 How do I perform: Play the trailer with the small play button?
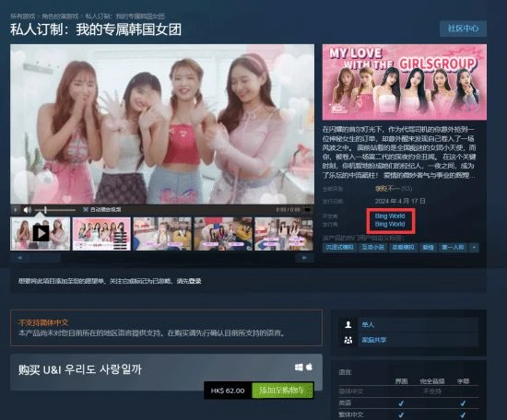point(16,210)
